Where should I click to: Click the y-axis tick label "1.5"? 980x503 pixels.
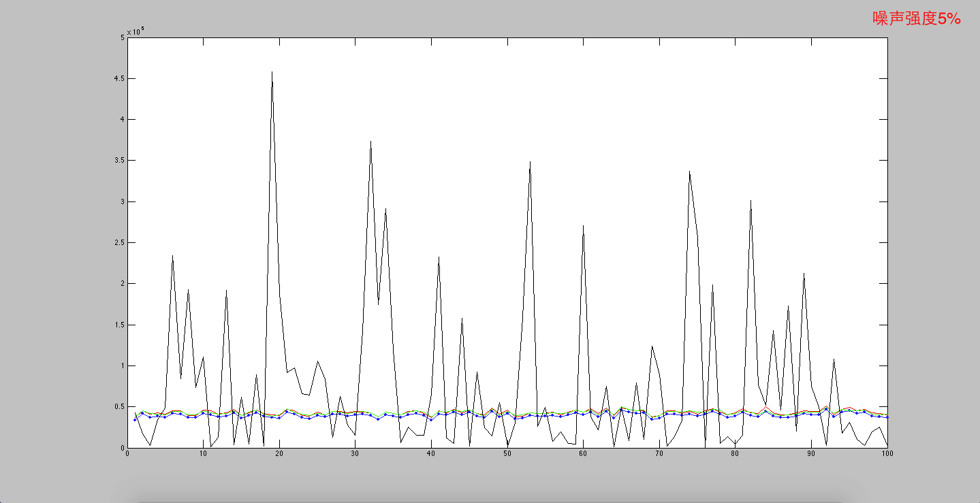(x=118, y=325)
